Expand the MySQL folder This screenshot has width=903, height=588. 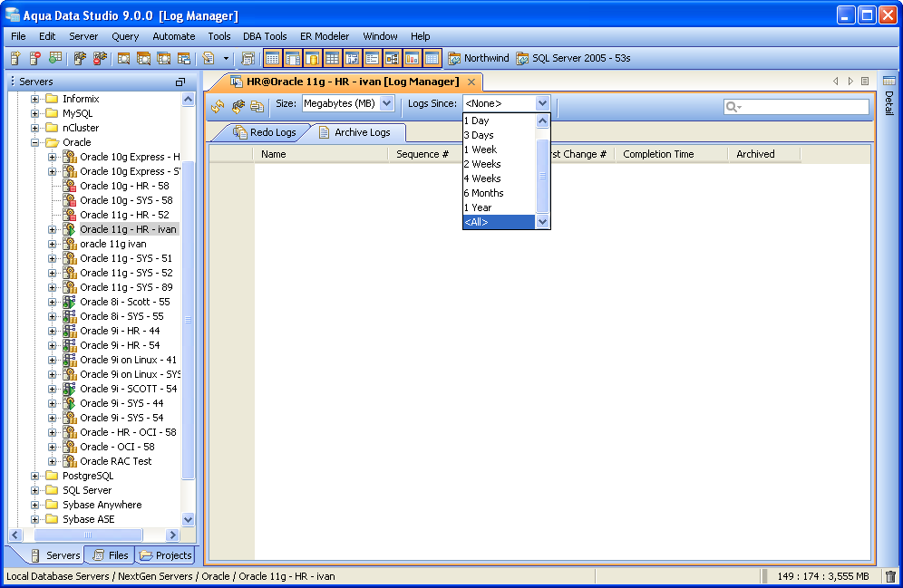(35, 113)
